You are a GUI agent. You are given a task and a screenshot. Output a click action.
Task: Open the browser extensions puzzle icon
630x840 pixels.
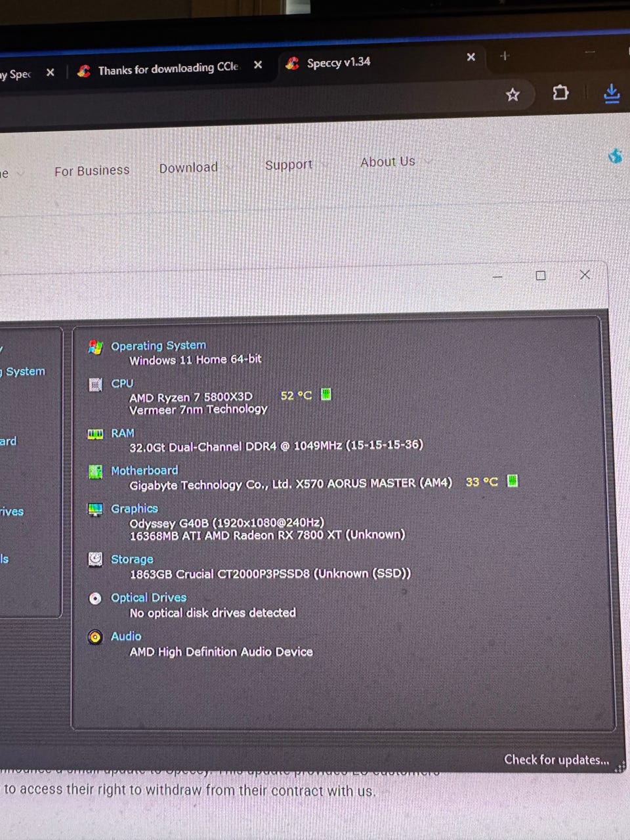(560, 93)
